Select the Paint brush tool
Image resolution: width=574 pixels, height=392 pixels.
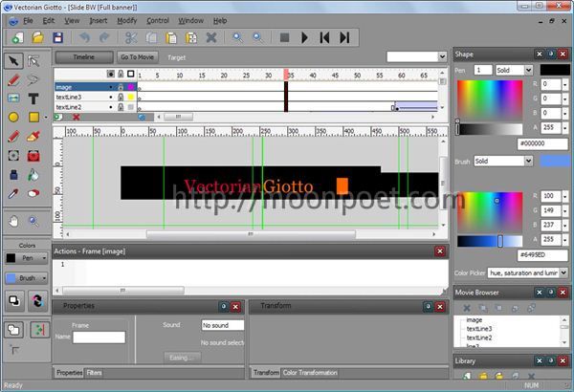click(33, 137)
